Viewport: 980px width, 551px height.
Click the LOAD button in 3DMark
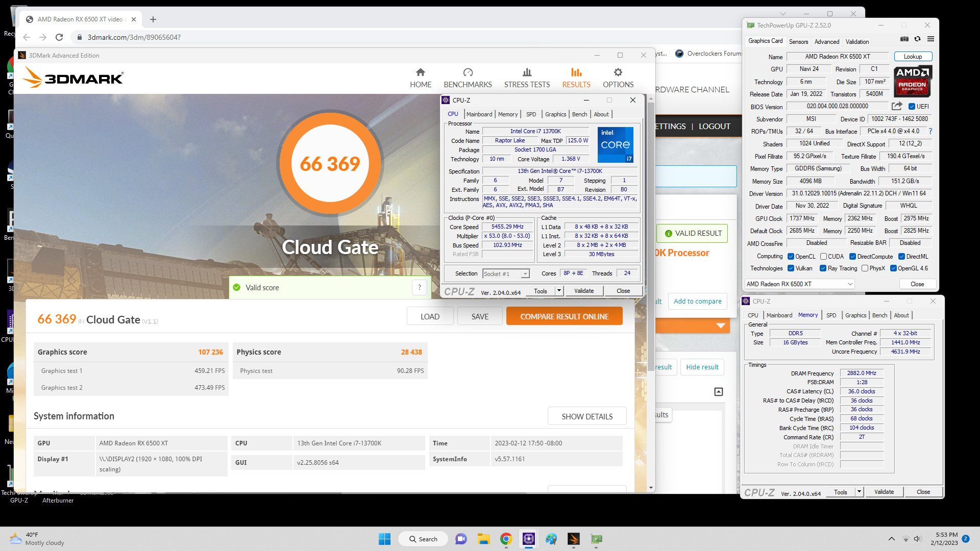430,316
